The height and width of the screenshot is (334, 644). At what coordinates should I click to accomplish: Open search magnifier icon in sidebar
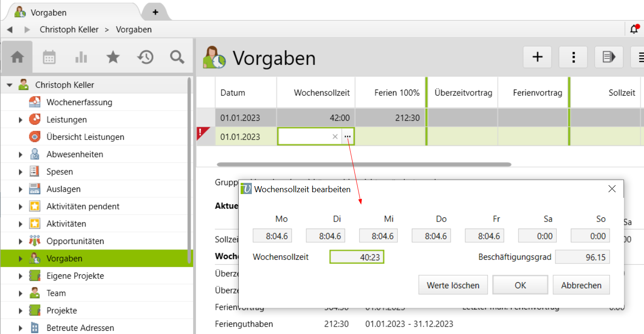177,57
